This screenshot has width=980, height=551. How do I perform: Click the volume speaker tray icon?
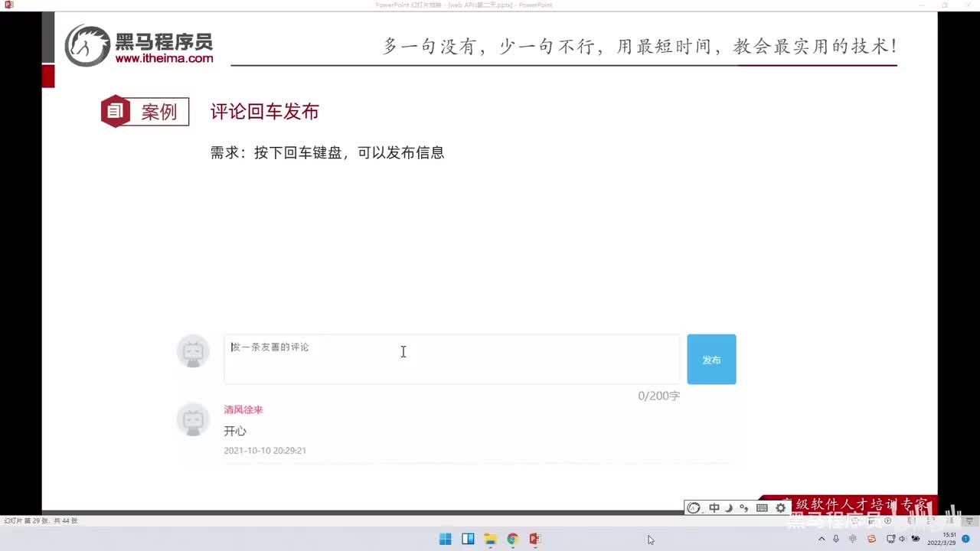902,539
